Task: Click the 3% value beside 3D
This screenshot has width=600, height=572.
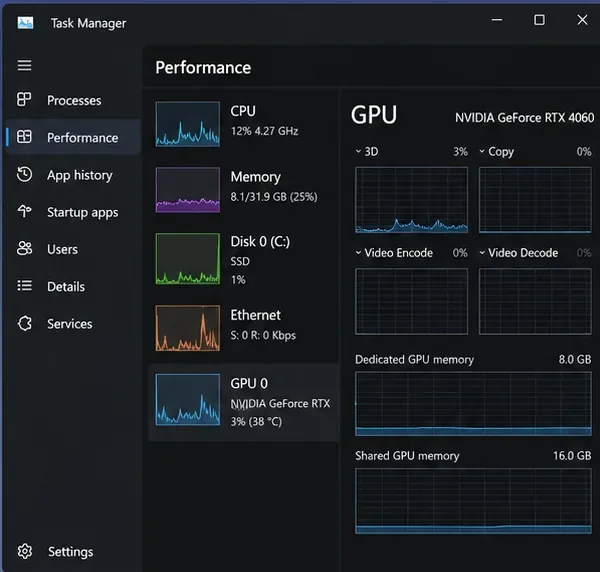Action: (461, 152)
